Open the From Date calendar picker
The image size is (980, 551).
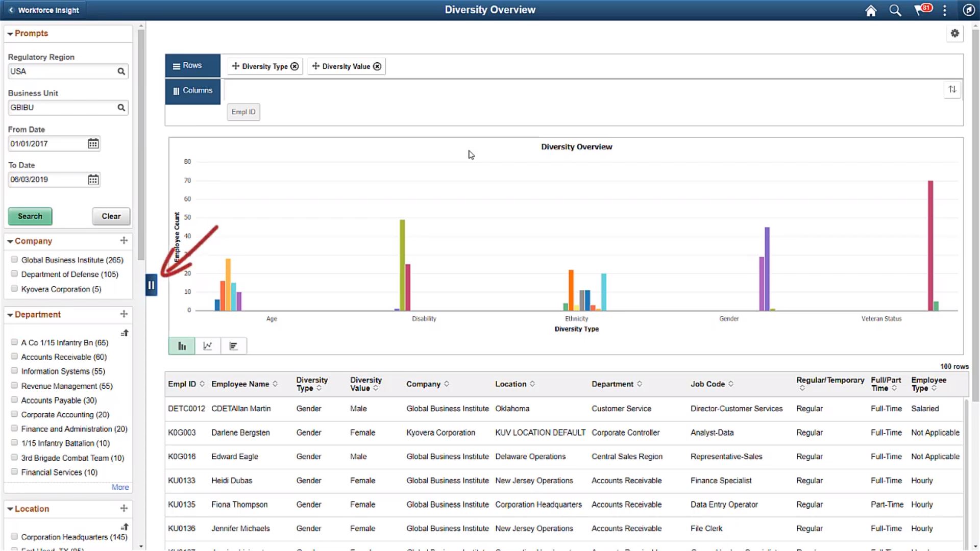93,143
